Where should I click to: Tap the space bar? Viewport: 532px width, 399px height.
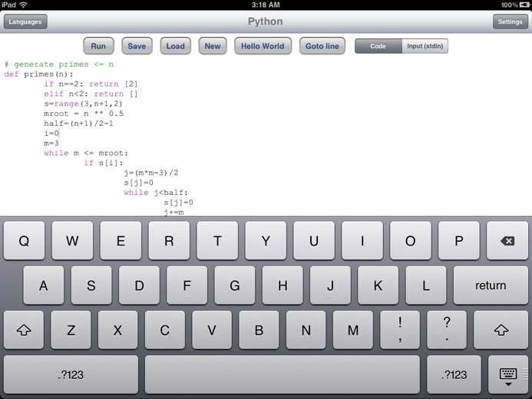click(x=283, y=374)
